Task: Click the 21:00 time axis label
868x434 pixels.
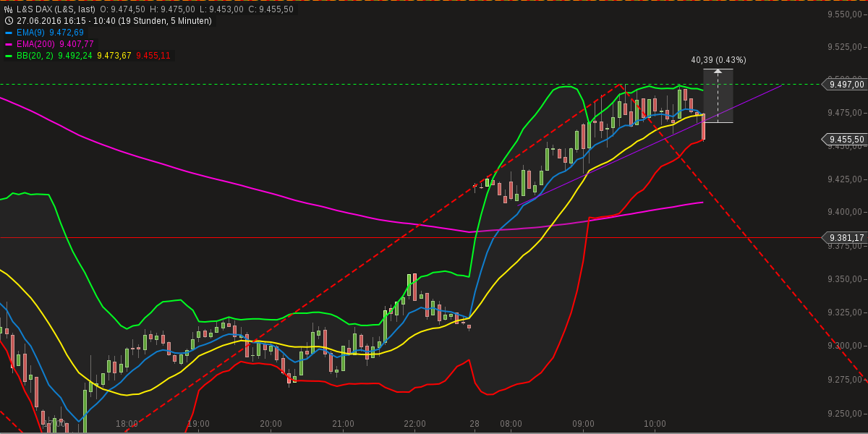Action: (x=343, y=424)
